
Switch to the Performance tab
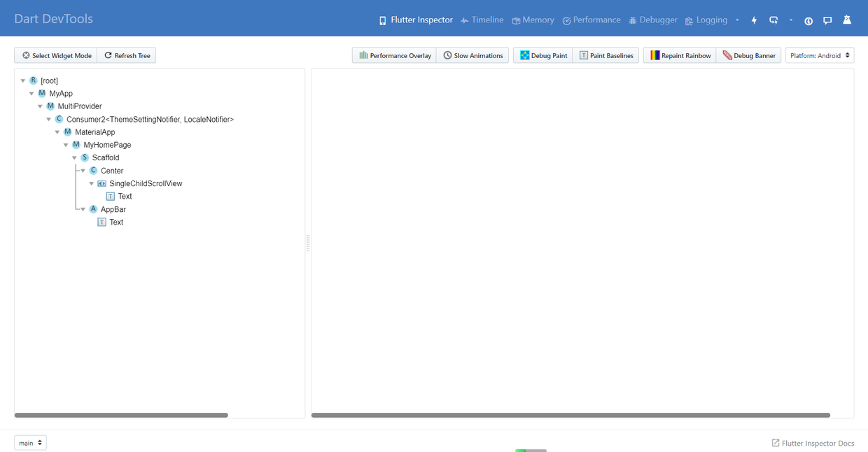point(591,20)
